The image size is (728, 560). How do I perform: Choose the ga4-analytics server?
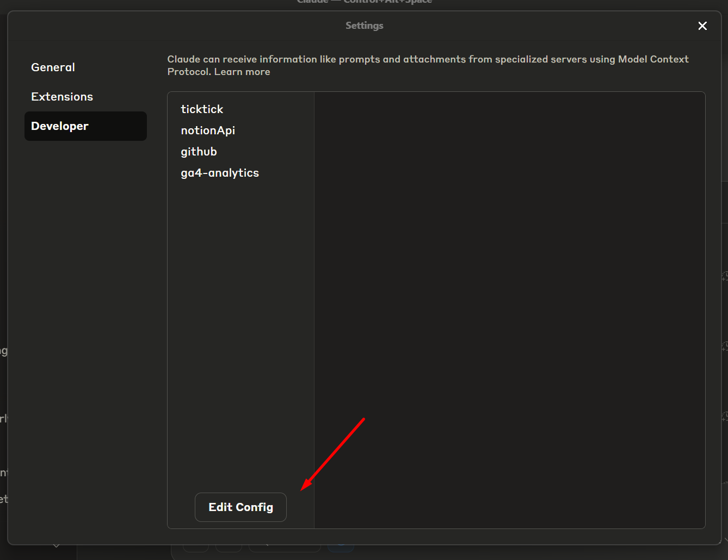[220, 173]
